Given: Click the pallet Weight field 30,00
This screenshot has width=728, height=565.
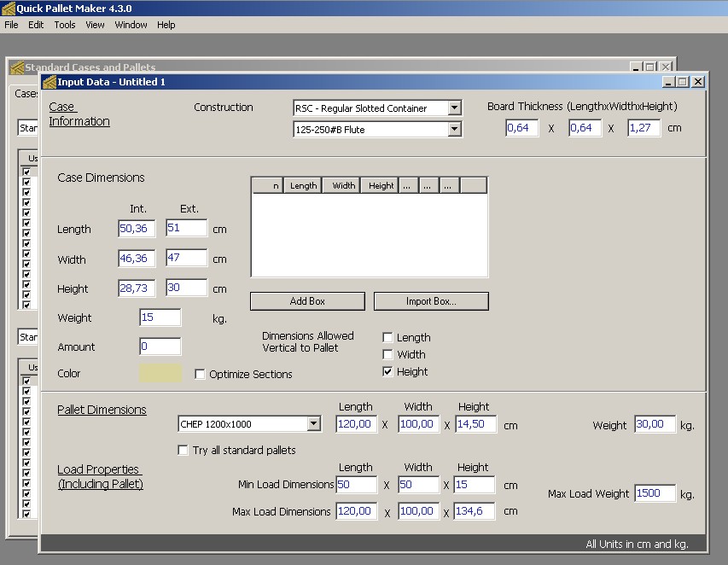Looking at the screenshot, I should pos(655,424).
